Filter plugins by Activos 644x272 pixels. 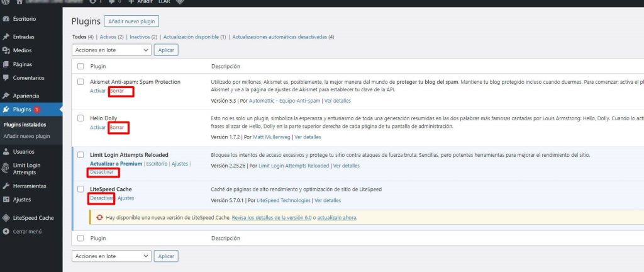point(108,37)
